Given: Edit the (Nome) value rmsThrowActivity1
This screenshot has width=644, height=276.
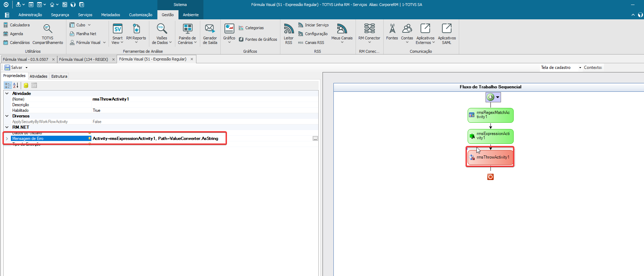Looking at the screenshot, I should pos(205,99).
